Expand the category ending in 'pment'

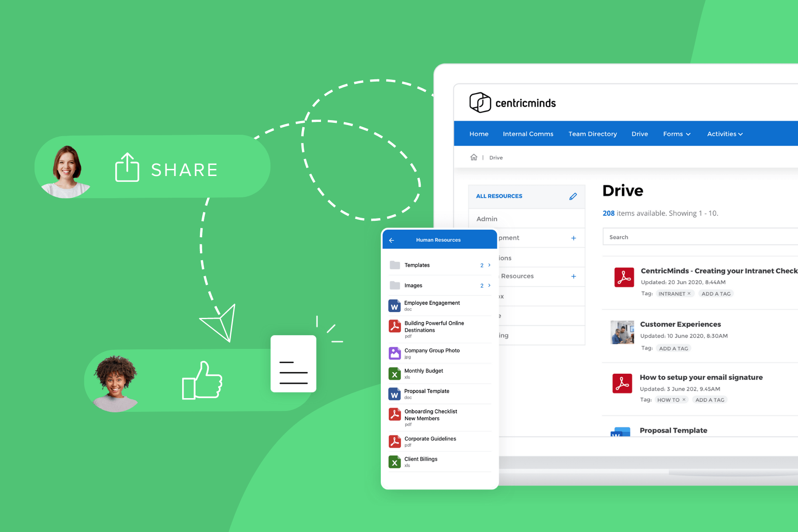[x=574, y=238]
